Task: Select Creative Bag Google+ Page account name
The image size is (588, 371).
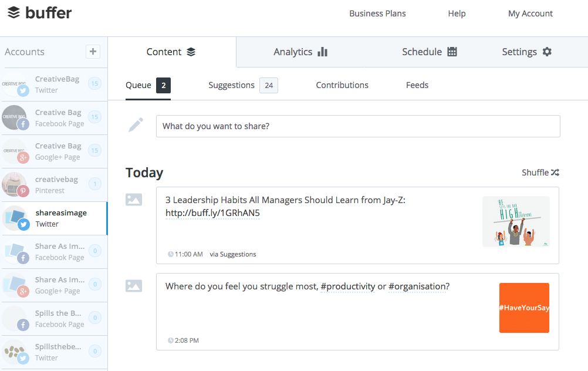Action: (x=58, y=146)
